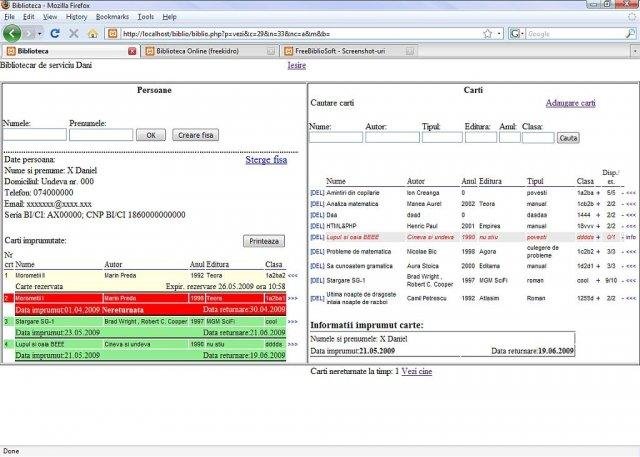Open the Help menu
640x457 pixels.
[x=169, y=17]
